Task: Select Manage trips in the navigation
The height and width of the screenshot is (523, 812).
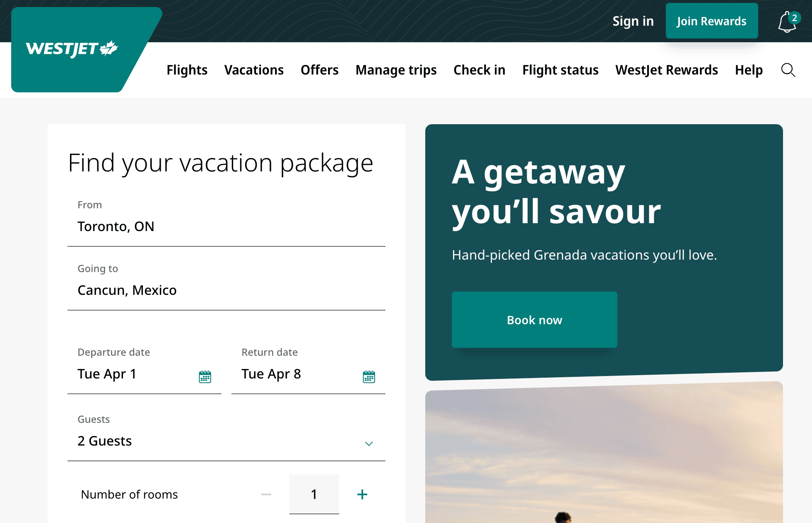Action: [x=396, y=70]
